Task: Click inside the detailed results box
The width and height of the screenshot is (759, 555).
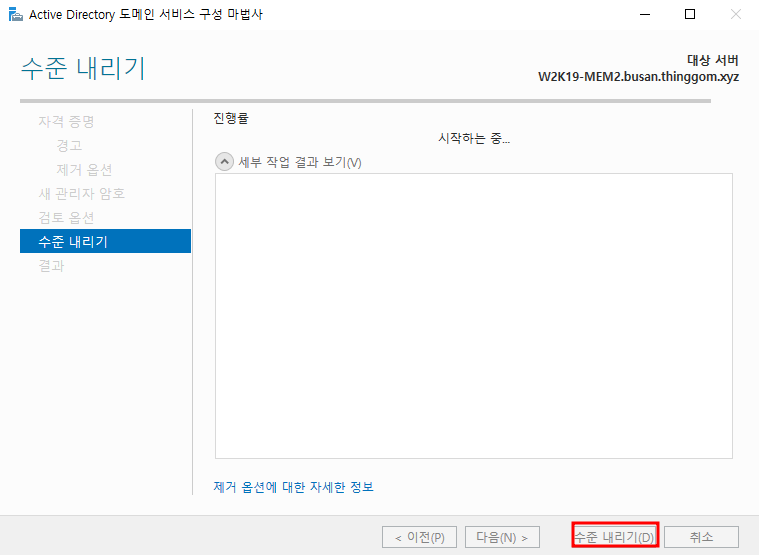Action: click(x=474, y=316)
